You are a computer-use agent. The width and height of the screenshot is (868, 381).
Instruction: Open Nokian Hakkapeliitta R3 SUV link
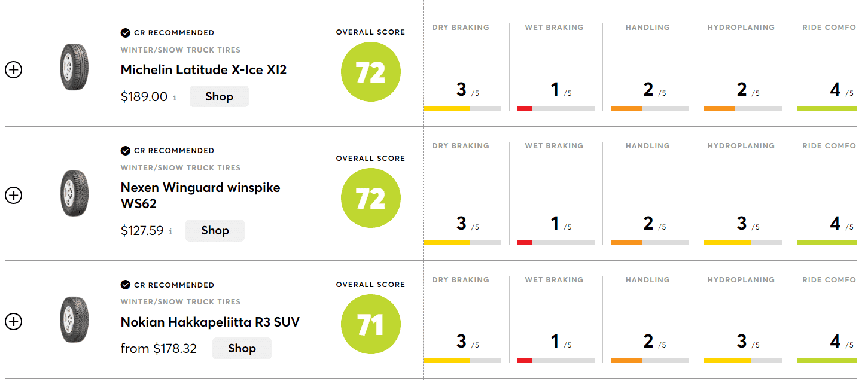pos(210,322)
